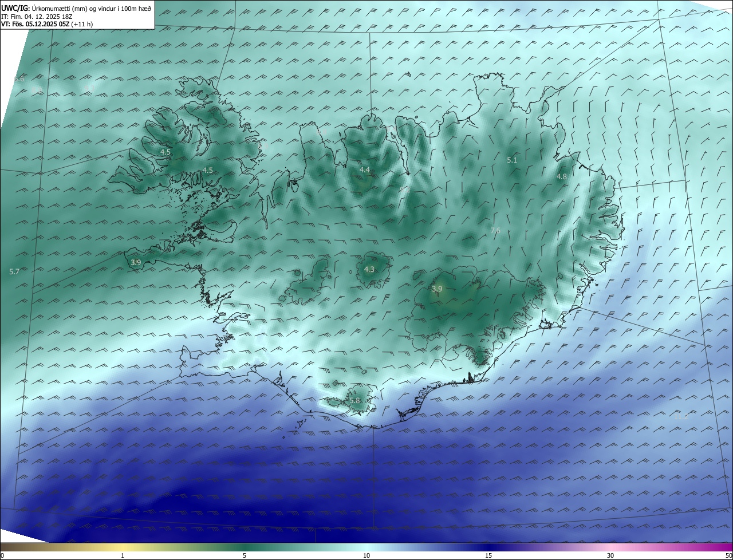Screen dimensions: 733x560
Task: Select the 7.6 value label in east highlands
Action: [x=495, y=231]
